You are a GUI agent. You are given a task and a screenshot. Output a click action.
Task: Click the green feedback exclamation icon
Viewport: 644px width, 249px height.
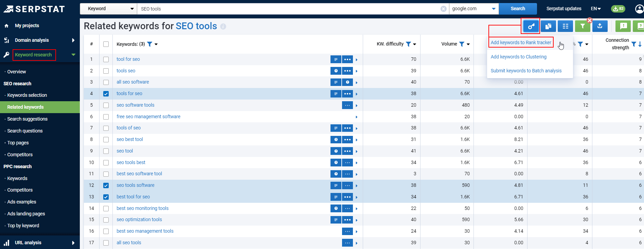pos(623,26)
